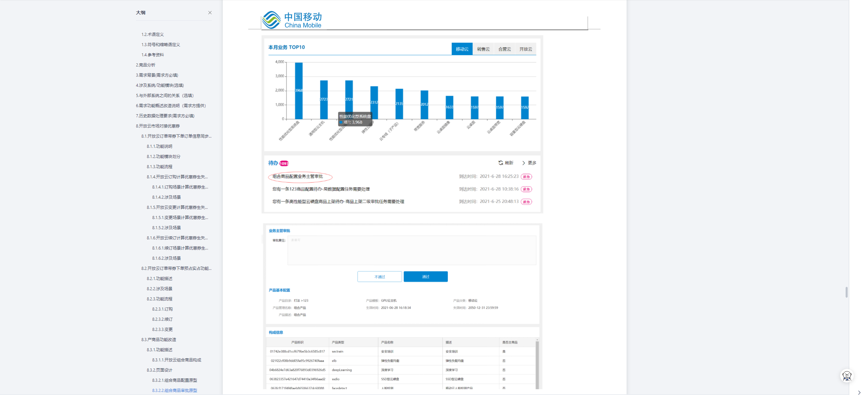This screenshot has width=868, height=395.
Task: Switch to 合营云 tab
Action: click(505, 49)
